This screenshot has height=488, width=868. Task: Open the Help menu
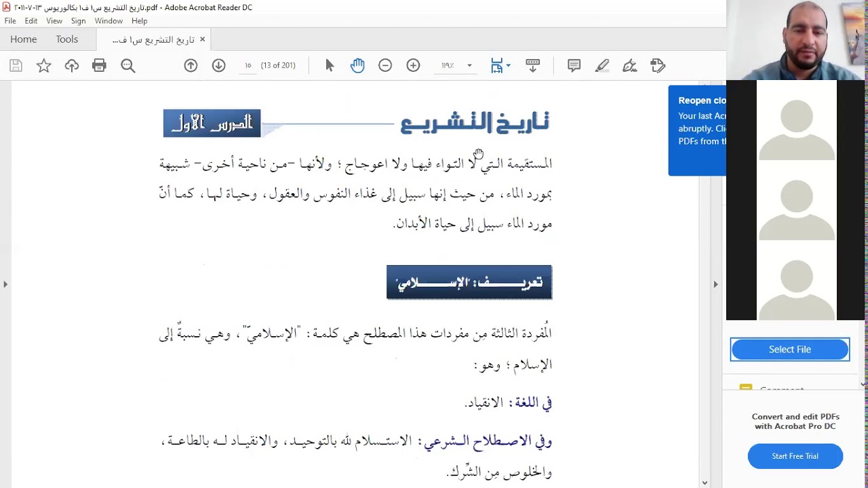point(139,21)
